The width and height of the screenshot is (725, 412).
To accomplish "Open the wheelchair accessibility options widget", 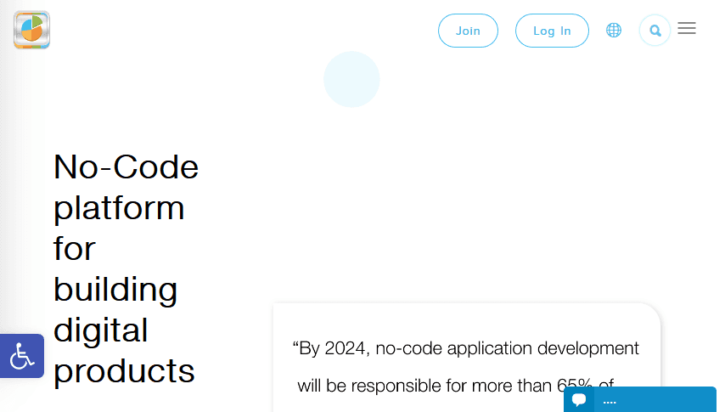I will [x=22, y=356].
